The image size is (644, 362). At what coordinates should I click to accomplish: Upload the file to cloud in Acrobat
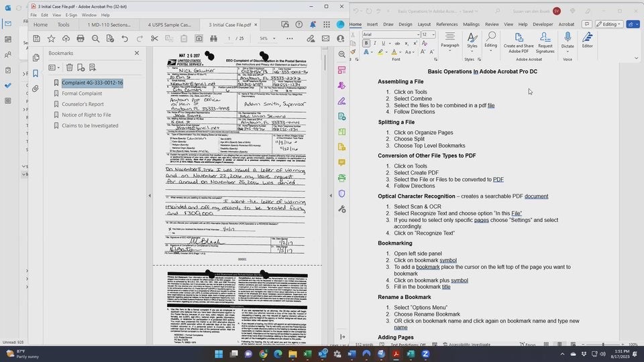click(x=66, y=39)
